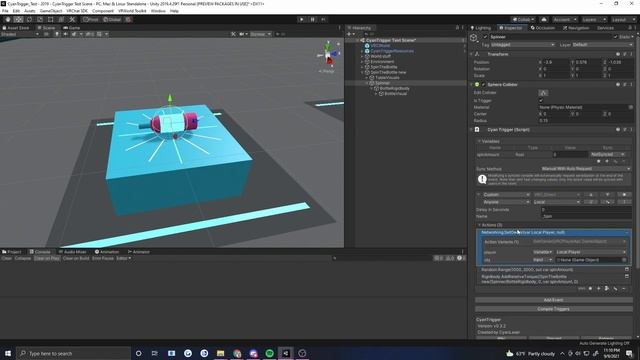Open the GameObject menu

51,11
